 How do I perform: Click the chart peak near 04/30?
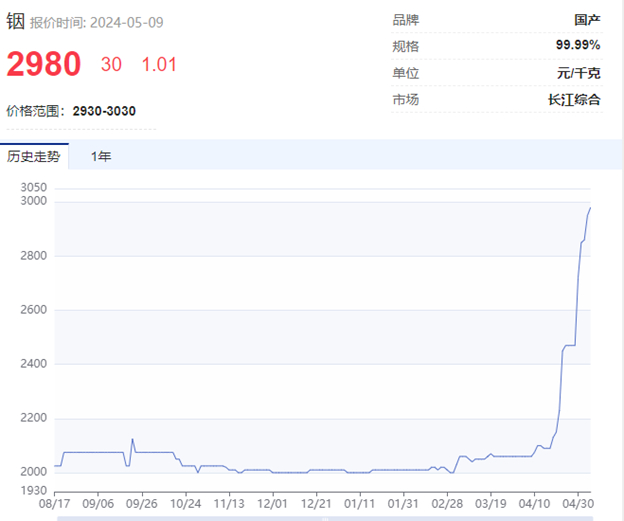(x=590, y=208)
